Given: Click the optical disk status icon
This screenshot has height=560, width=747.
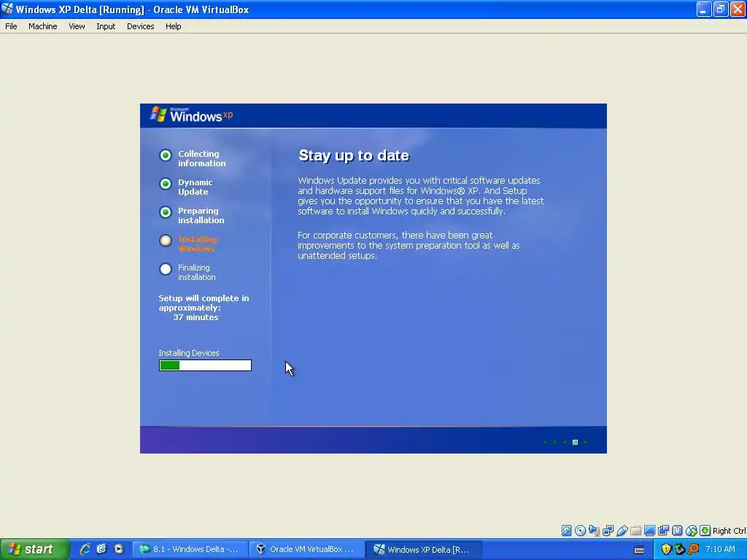Looking at the screenshot, I should (x=580, y=531).
